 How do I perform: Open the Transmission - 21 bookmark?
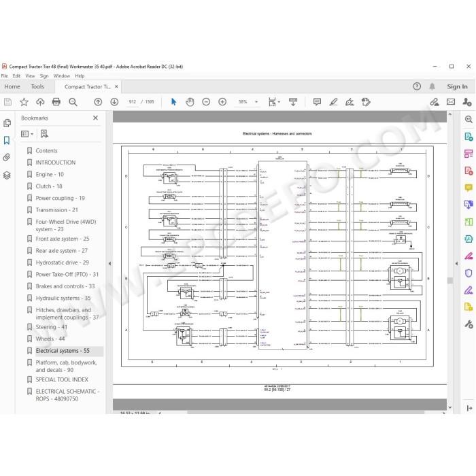[x=56, y=209]
